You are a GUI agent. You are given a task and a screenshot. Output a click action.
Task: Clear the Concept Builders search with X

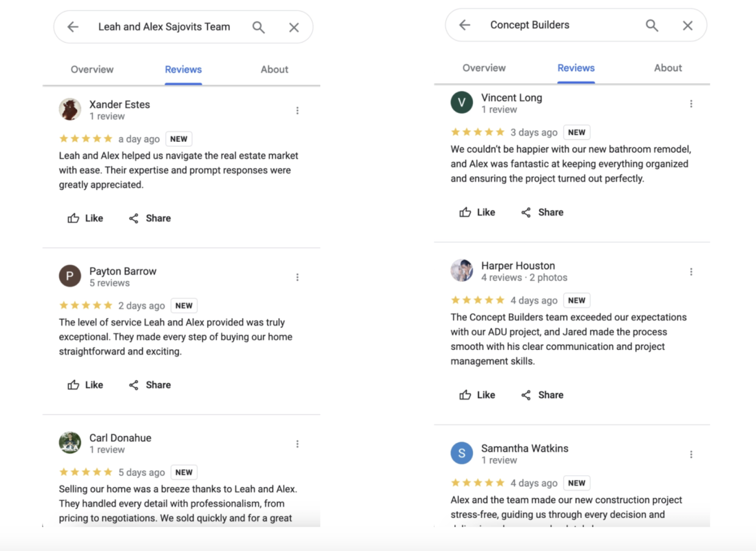pyautogui.click(x=687, y=25)
